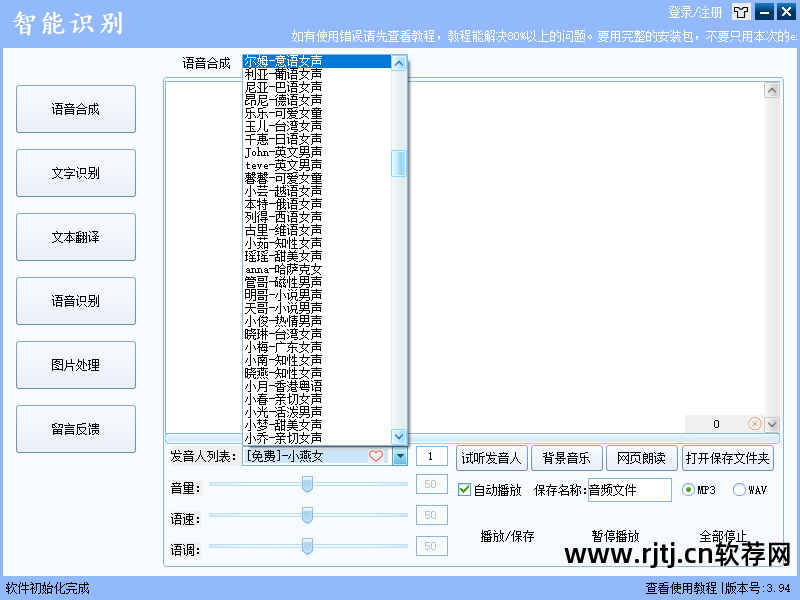Select 小乔-亲切女声 voice

(x=317, y=439)
